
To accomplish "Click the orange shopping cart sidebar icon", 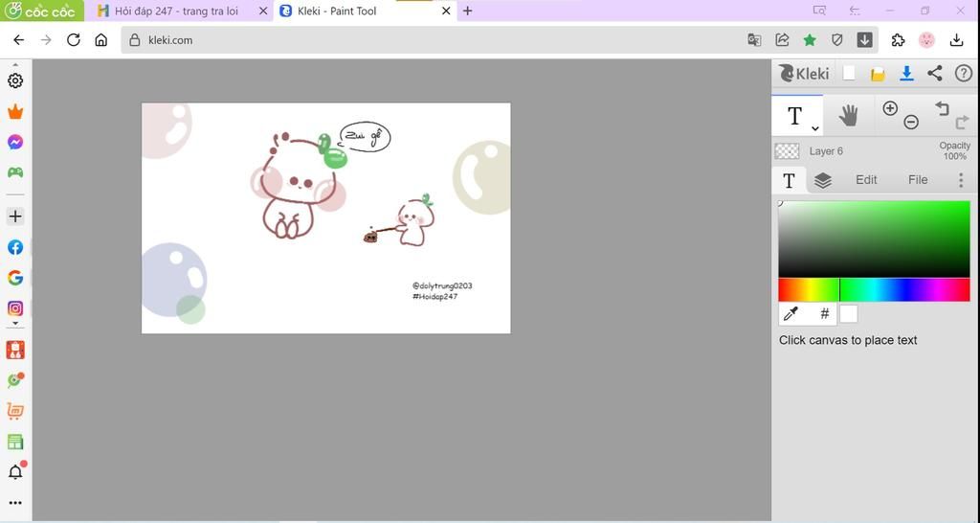I will (x=15, y=411).
